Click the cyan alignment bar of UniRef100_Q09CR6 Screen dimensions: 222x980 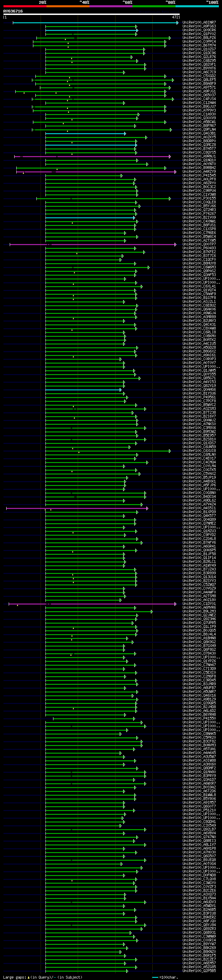[92, 31]
